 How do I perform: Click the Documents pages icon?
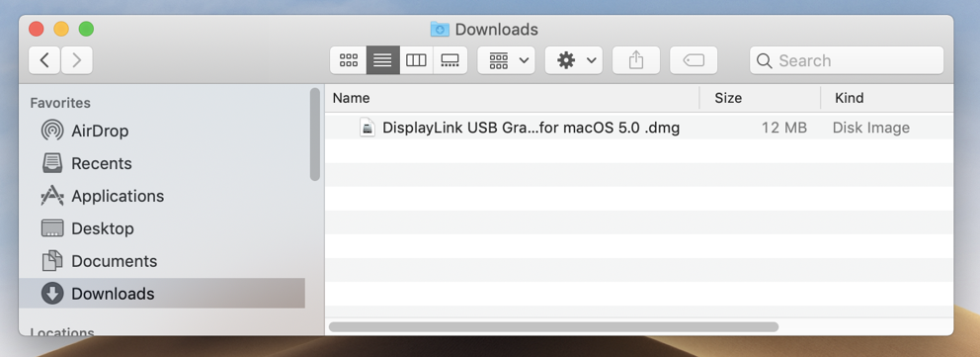coord(52,261)
